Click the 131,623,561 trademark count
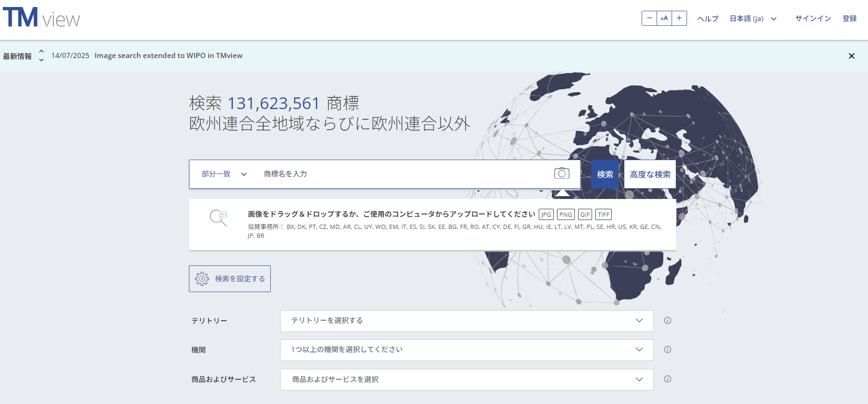 (273, 103)
